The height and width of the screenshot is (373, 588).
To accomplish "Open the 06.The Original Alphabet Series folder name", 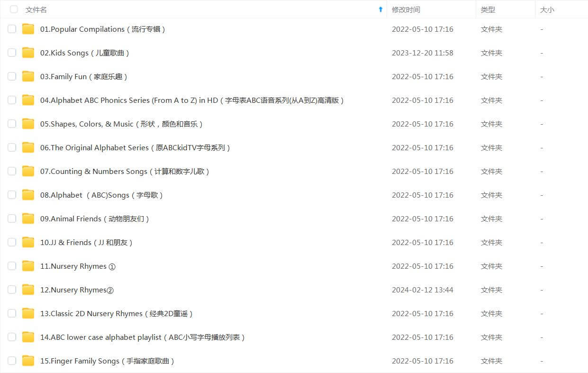I will (x=135, y=148).
